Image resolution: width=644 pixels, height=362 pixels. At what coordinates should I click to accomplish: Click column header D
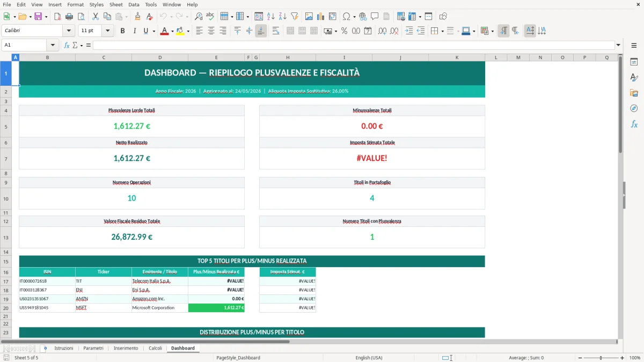click(x=160, y=57)
